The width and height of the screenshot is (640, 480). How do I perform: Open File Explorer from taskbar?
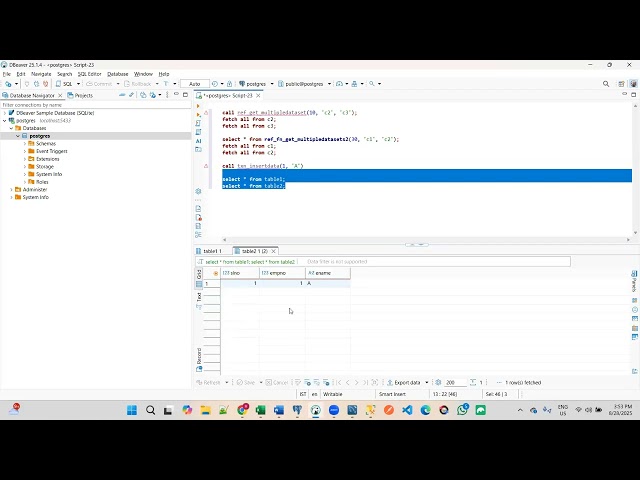[x=205, y=410]
